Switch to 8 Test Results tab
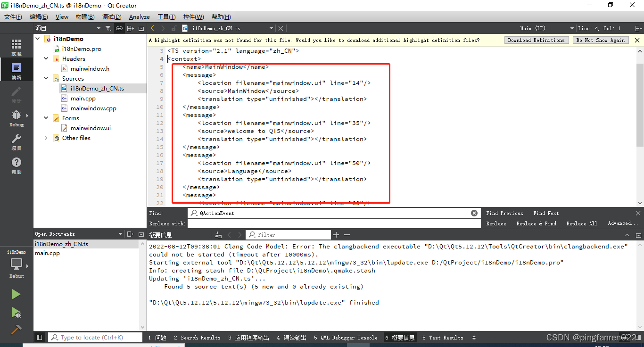 pyautogui.click(x=443, y=338)
